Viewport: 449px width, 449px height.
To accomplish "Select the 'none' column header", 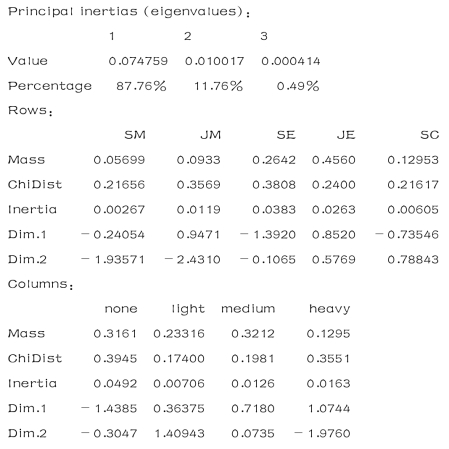I will pos(121,309).
